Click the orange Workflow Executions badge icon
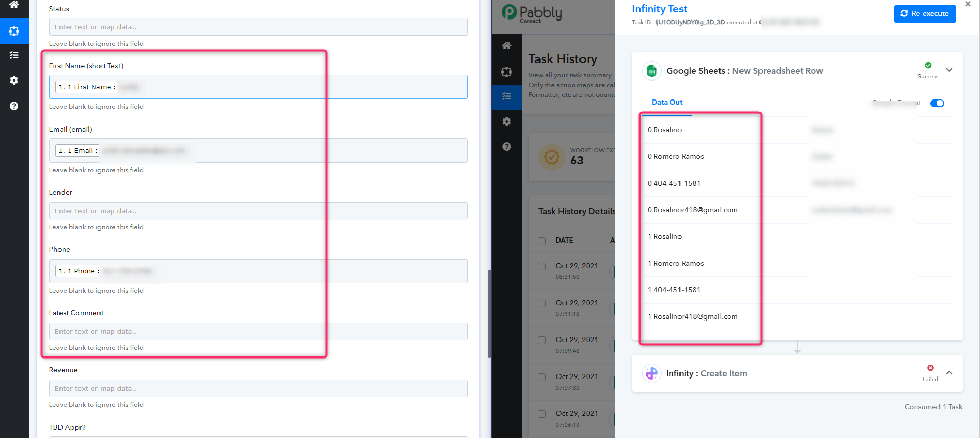Screen dimensions: 980x438 pyautogui.click(x=552, y=157)
